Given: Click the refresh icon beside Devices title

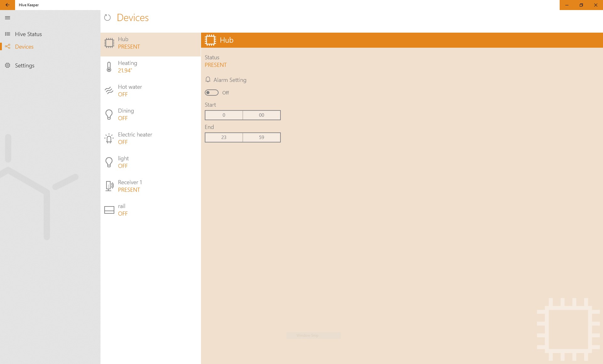Looking at the screenshot, I should pos(107,18).
